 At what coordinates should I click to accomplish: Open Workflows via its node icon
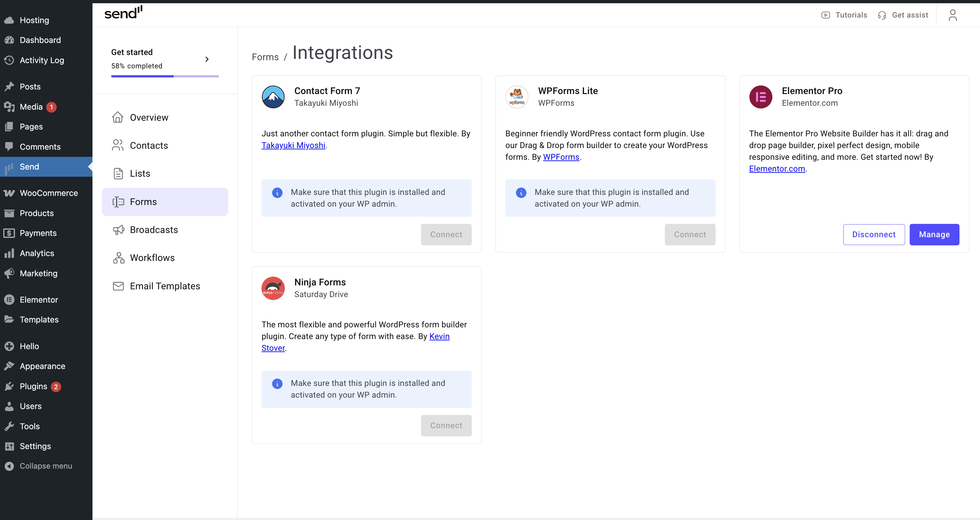coord(118,258)
